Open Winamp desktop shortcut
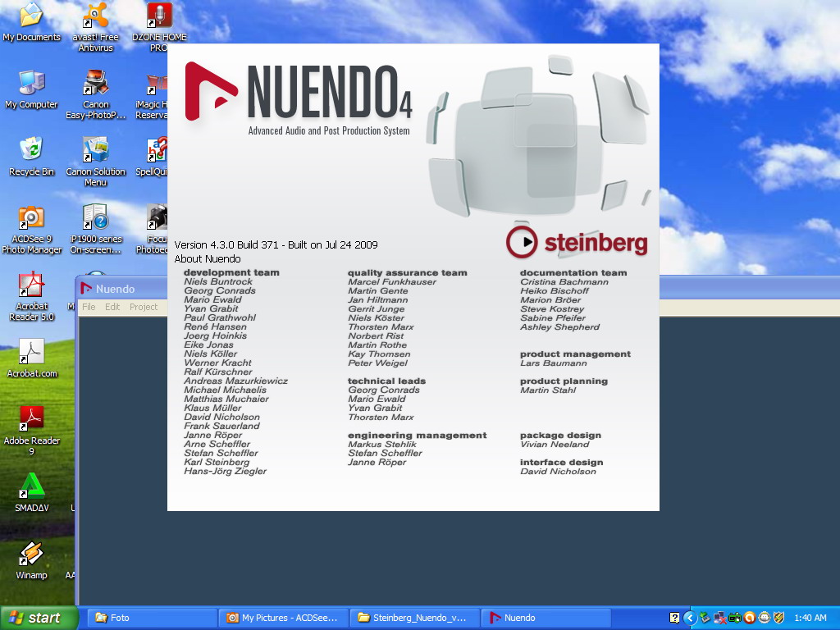The height and width of the screenshot is (630, 840). (31, 560)
